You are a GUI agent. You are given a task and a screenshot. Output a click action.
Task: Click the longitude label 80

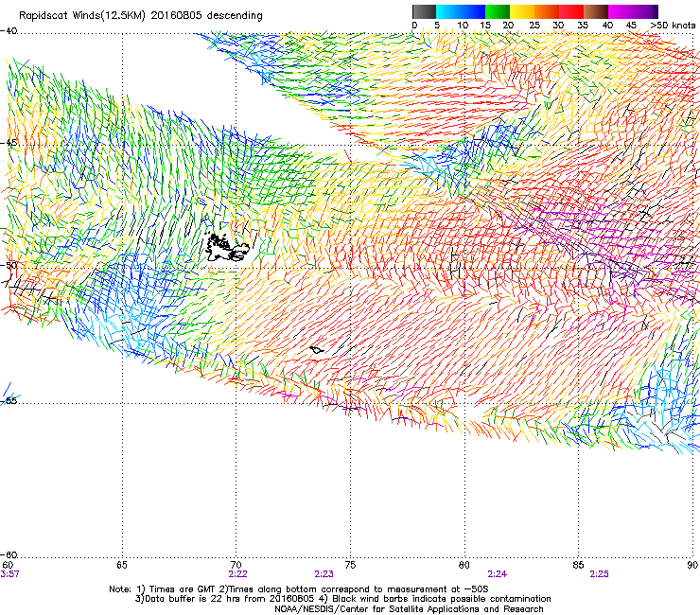464,565
